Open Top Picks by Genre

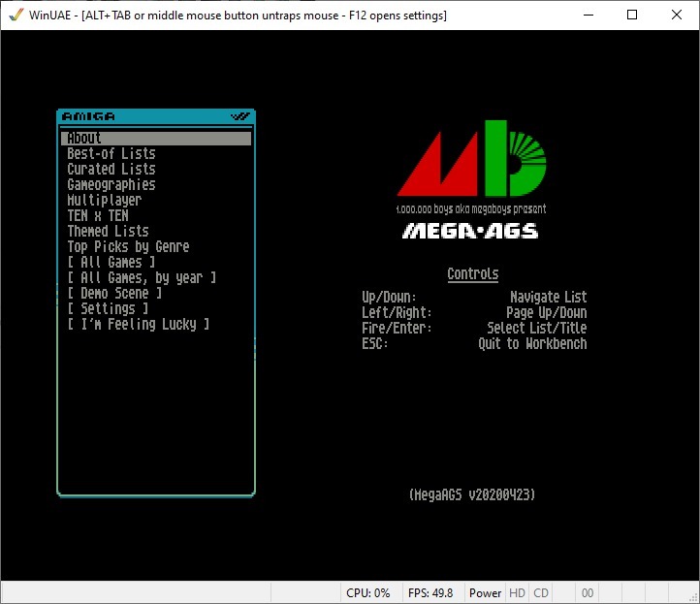pos(128,247)
